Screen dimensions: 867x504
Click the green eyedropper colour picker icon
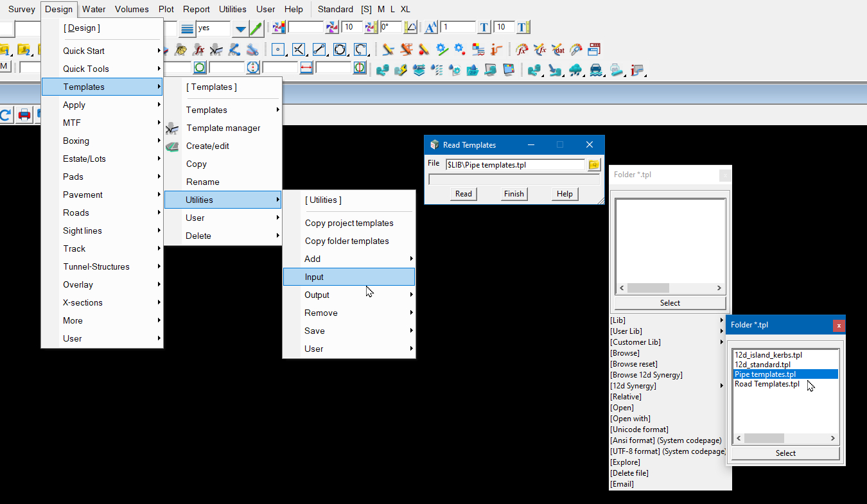(256, 28)
